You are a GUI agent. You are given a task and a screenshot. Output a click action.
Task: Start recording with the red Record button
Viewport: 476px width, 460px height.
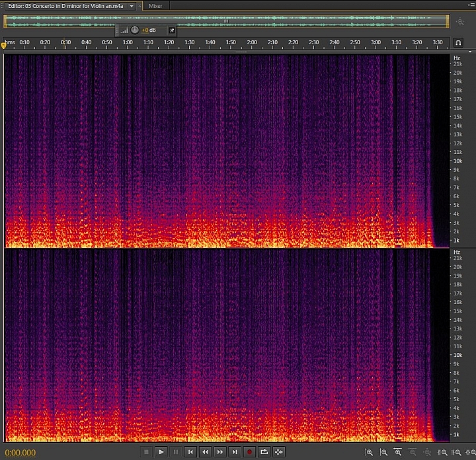pos(249,452)
